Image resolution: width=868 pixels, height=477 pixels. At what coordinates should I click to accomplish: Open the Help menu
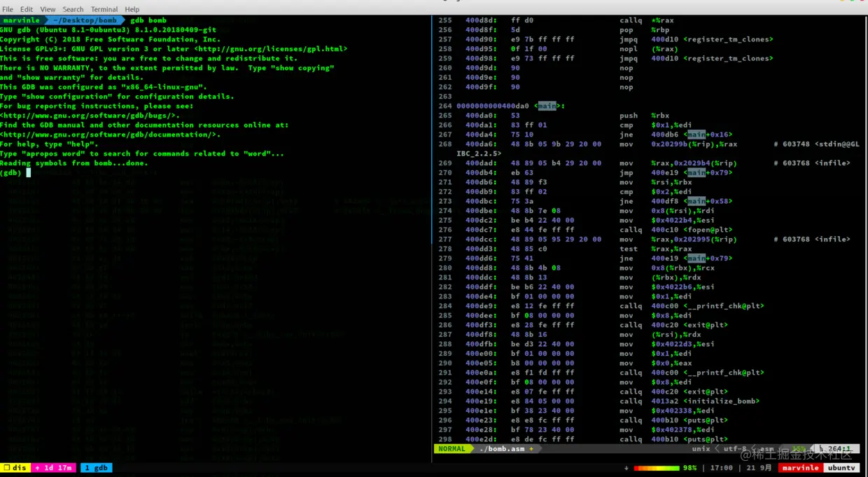[x=132, y=9]
